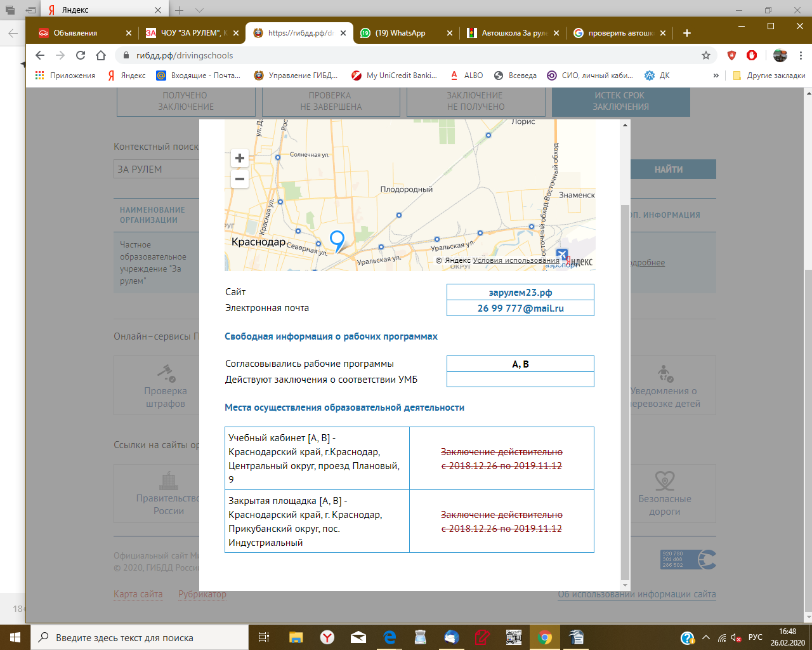Select the ПОЛУЧЕНО ЗАКЛЮЧЕНИЕ filter
Viewport: 812px width, 650px height.
(x=186, y=102)
